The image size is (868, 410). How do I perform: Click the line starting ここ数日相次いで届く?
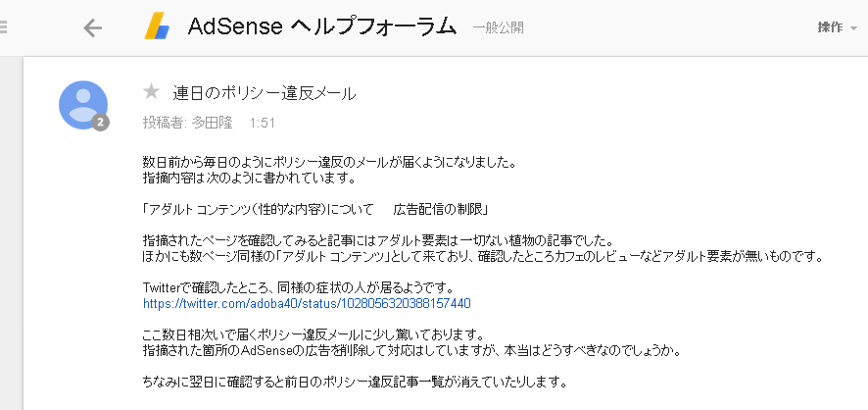[x=313, y=335]
